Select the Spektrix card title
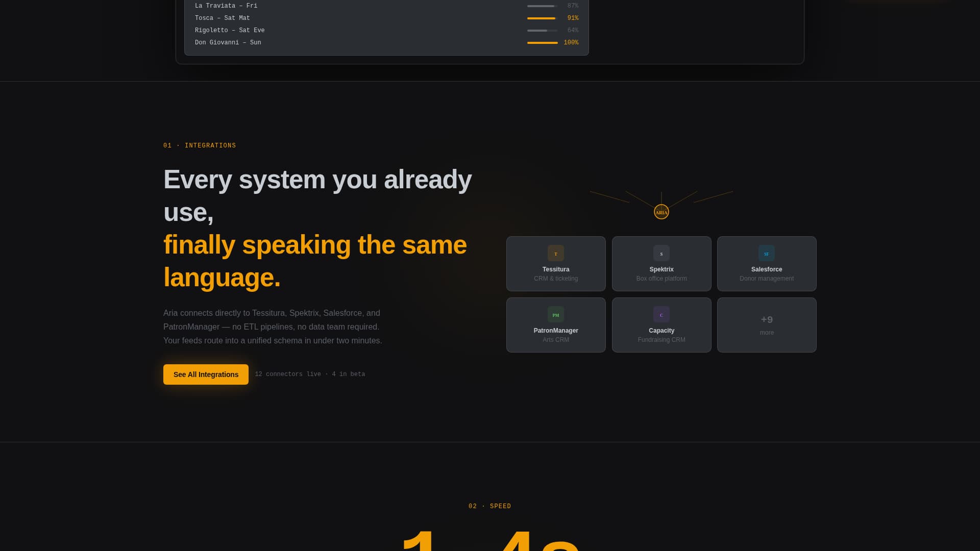The height and width of the screenshot is (551, 980). [x=661, y=269]
